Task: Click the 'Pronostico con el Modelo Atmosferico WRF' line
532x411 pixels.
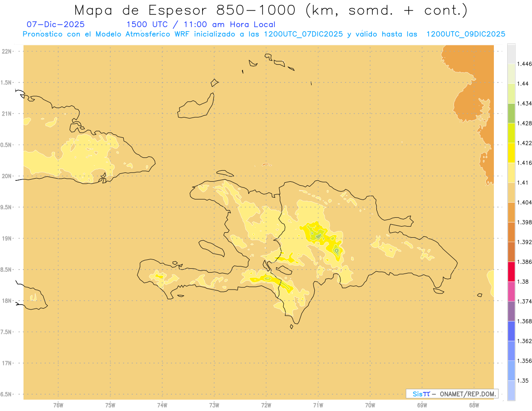Action: click(x=264, y=34)
